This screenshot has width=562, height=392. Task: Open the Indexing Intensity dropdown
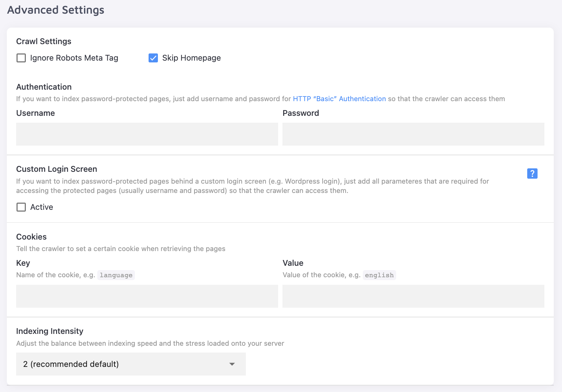(131, 364)
